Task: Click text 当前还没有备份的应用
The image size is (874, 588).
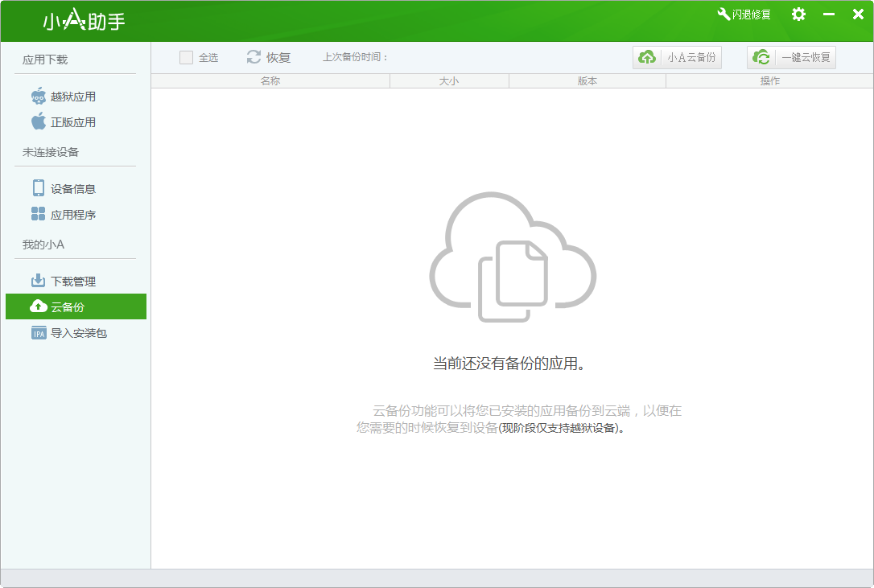Action: tap(509, 364)
